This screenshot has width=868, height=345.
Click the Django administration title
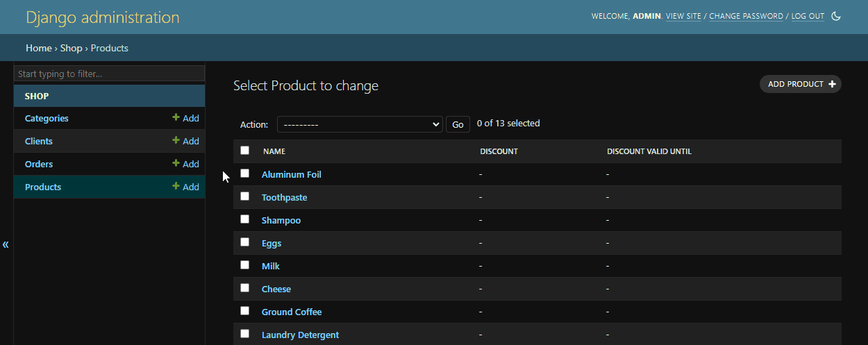(x=103, y=17)
